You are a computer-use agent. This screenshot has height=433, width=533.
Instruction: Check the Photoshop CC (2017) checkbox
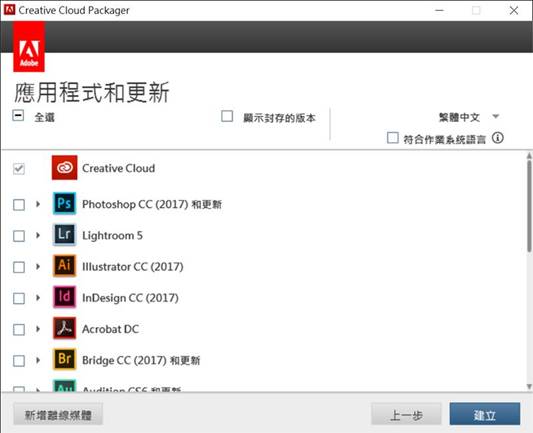[19, 205]
